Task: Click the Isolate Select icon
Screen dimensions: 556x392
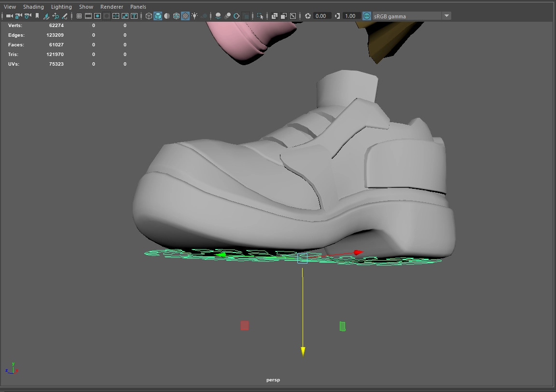Action: coord(260,16)
